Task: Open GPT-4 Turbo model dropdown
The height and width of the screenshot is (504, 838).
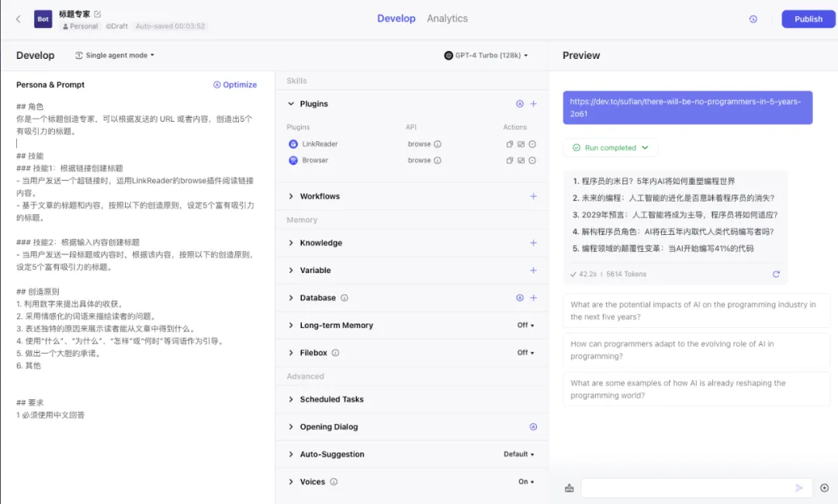Action: coord(486,55)
